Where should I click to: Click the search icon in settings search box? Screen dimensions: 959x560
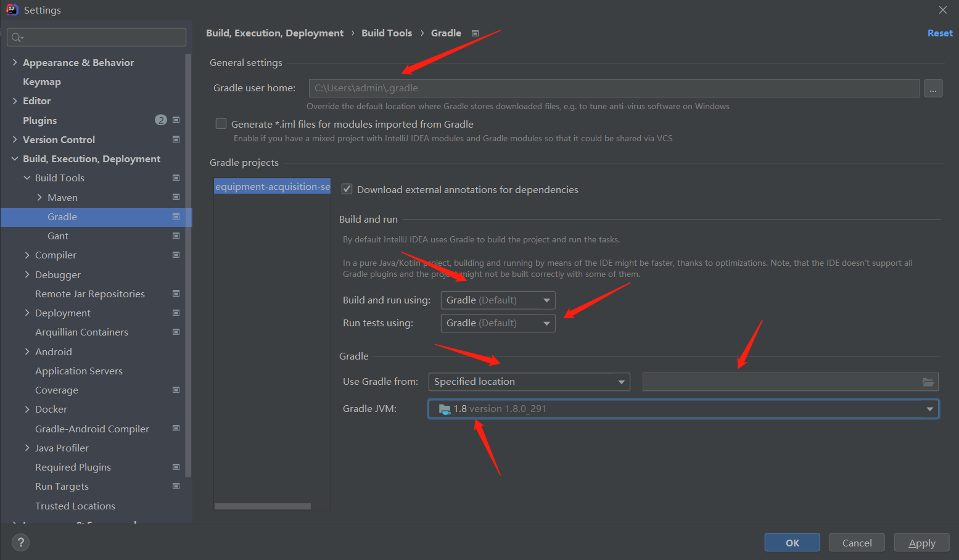point(17,38)
